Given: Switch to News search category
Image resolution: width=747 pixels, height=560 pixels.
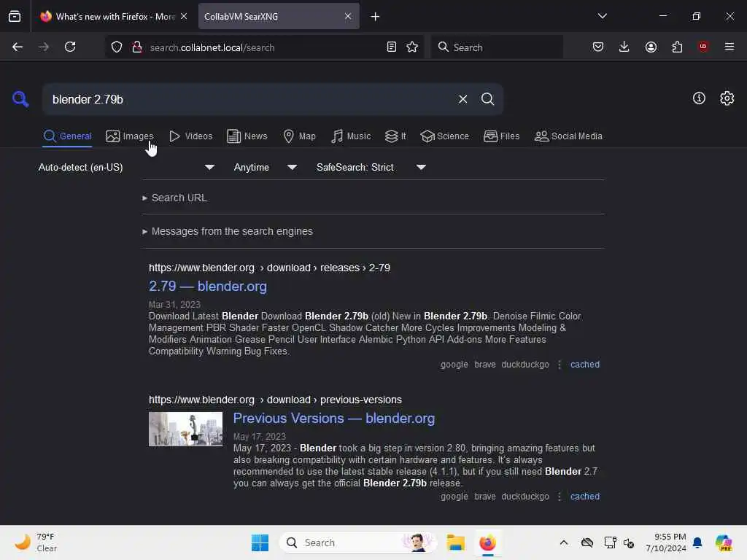Looking at the screenshot, I should point(247,136).
